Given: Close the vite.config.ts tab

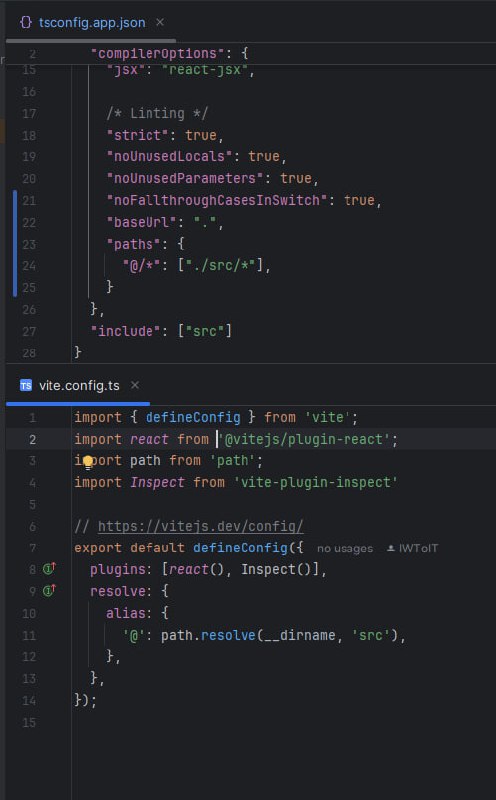Looking at the screenshot, I should tap(135, 385).
